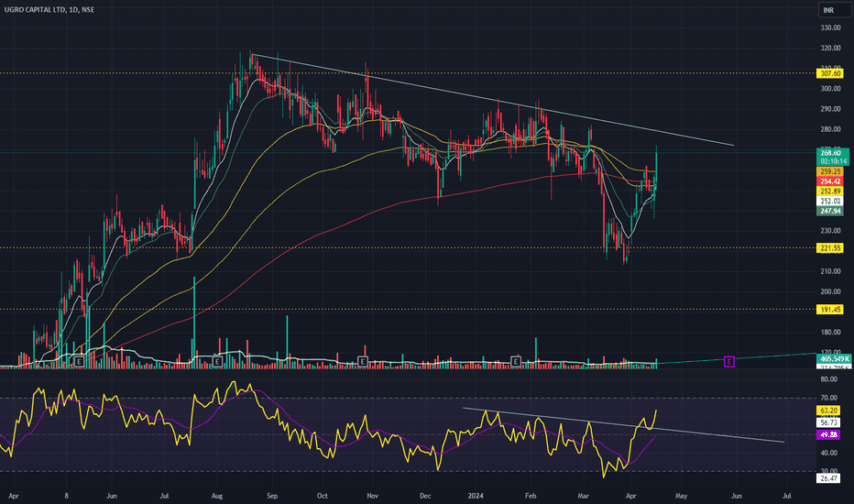Click the gray-green 247.94 moving average label

click(830, 211)
